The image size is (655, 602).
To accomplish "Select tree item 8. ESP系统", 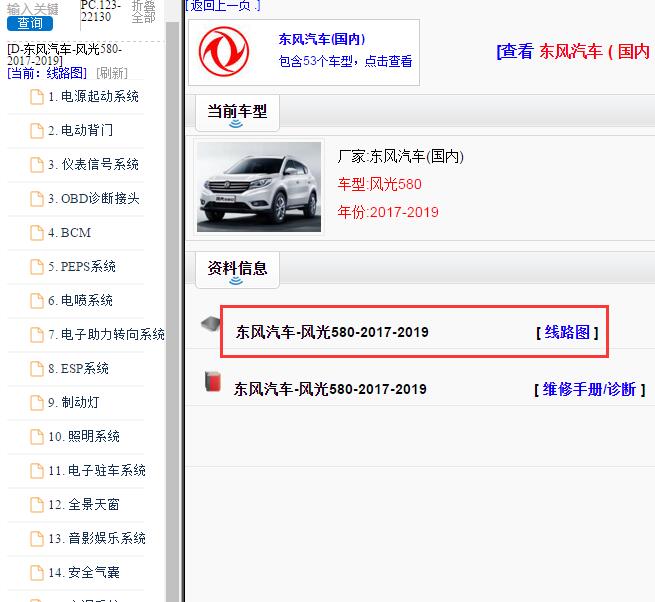I will 79,368.
